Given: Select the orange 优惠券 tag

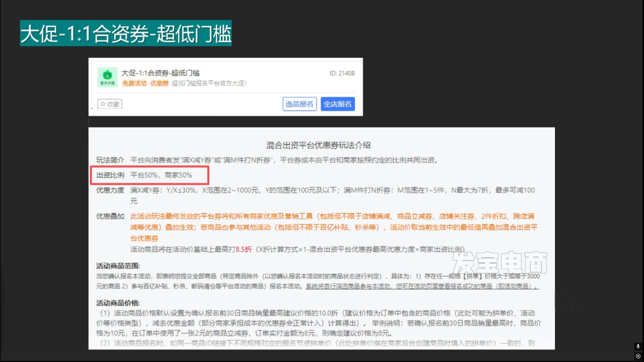Looking at the screenshot, I should click(159, 83).
